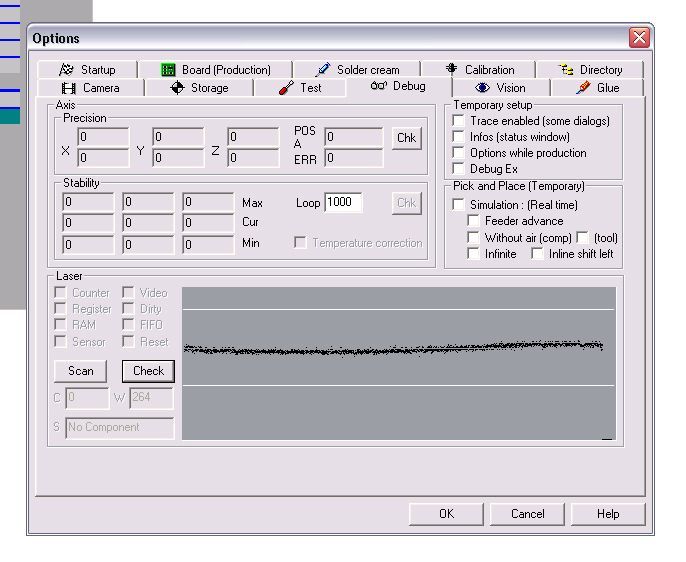Select the green Board (Production) icon
This screenshot has height=562, width=686.
(x=168, y=70)
